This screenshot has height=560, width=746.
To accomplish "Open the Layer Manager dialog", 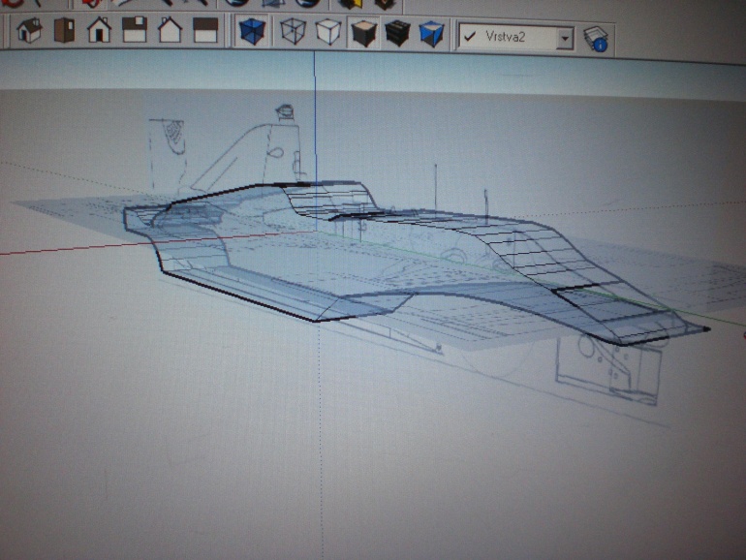I will click(x=596, y=40).
